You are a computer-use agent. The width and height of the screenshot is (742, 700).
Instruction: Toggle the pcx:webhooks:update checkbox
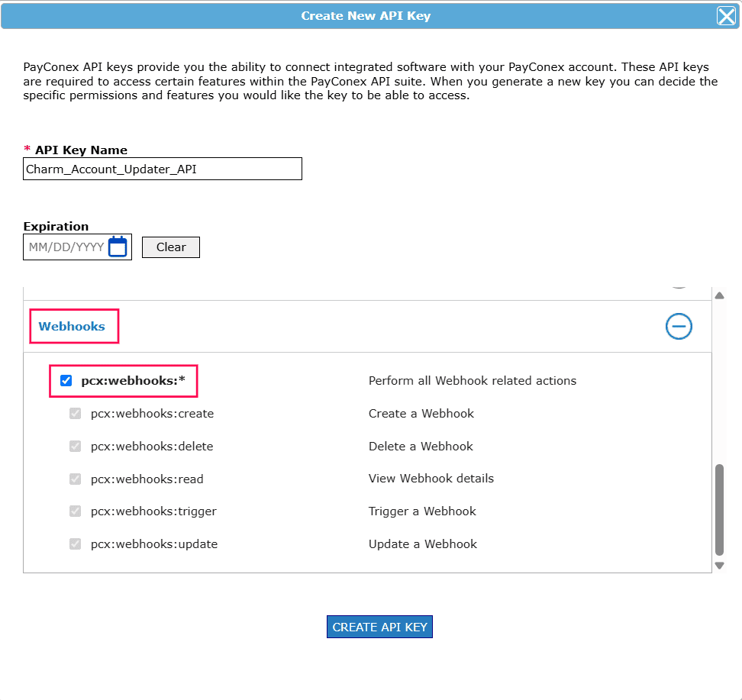[76, 544]
